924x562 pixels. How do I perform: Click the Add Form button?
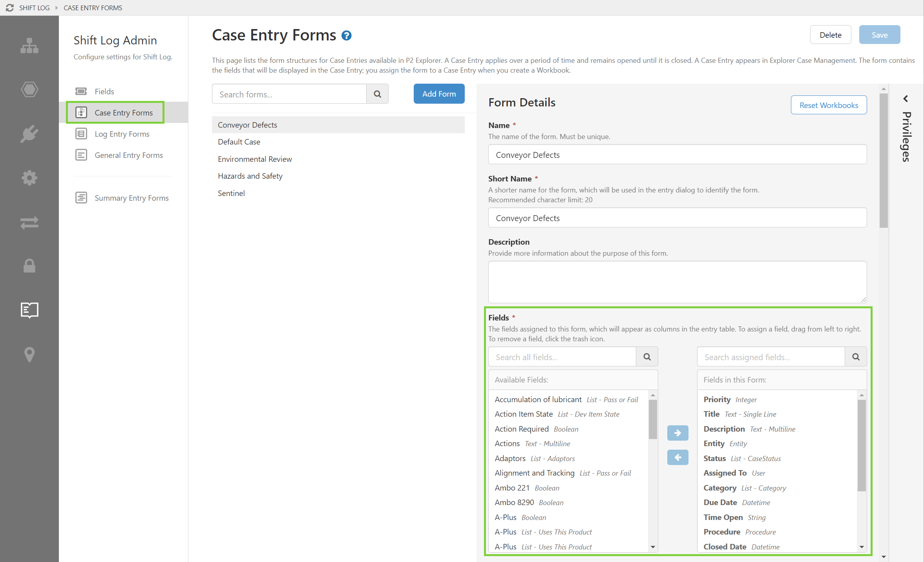(x=439, y=94)
